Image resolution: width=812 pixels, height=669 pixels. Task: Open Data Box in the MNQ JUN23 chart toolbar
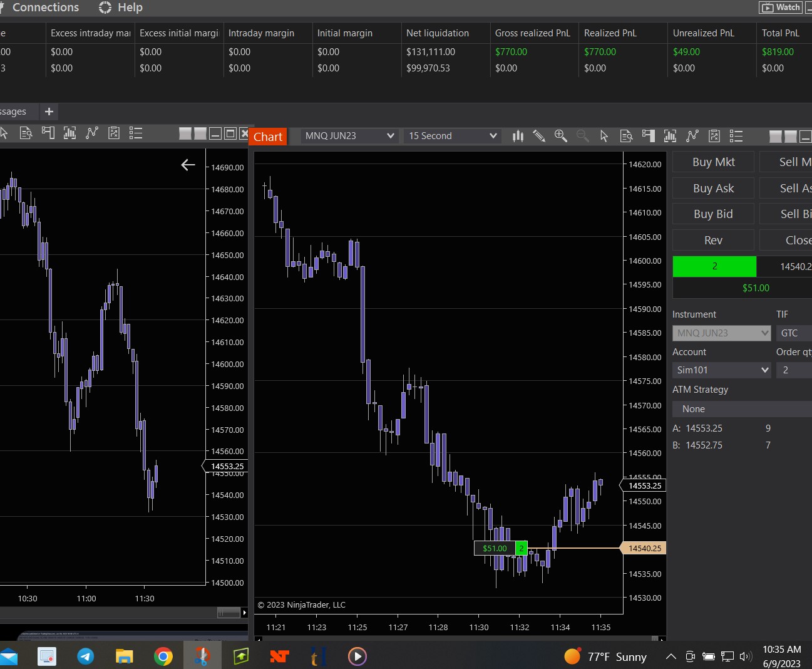(x=626, y=136)
